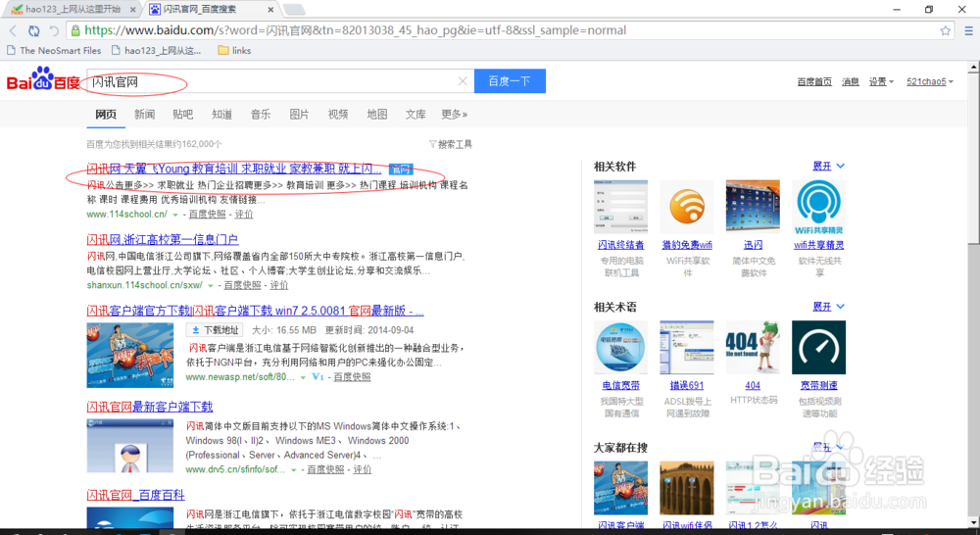Screen dimensions: 980x535
Task: Close the 闪讯官网_百度搜索 tab
Action: [270, 10]
